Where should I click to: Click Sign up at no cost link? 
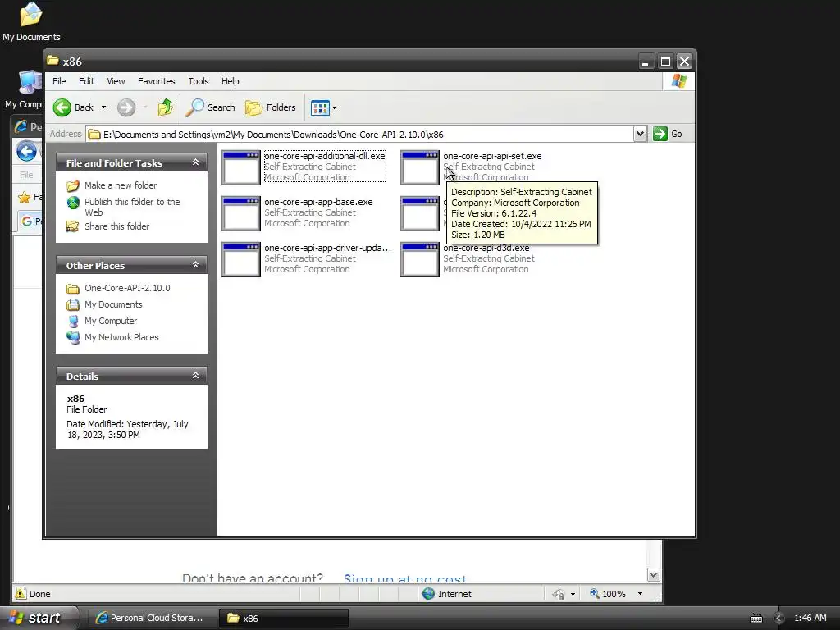click(x=405, y=578)
